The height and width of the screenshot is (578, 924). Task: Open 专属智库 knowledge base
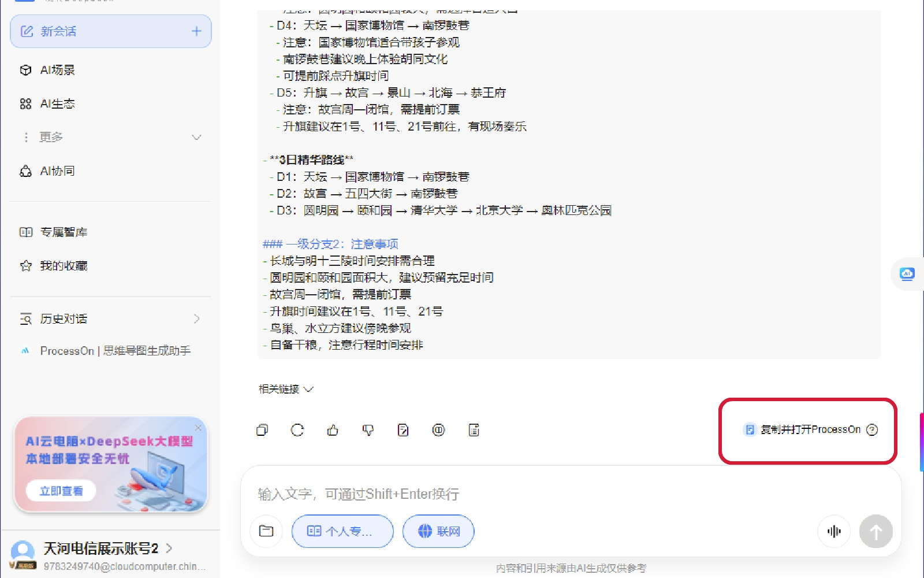[64, 232]
